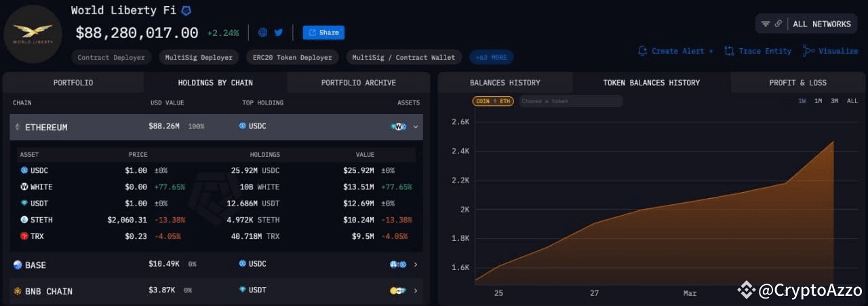Click the chart peak data point
Viewport: 868px width, 306px height.
833,141
